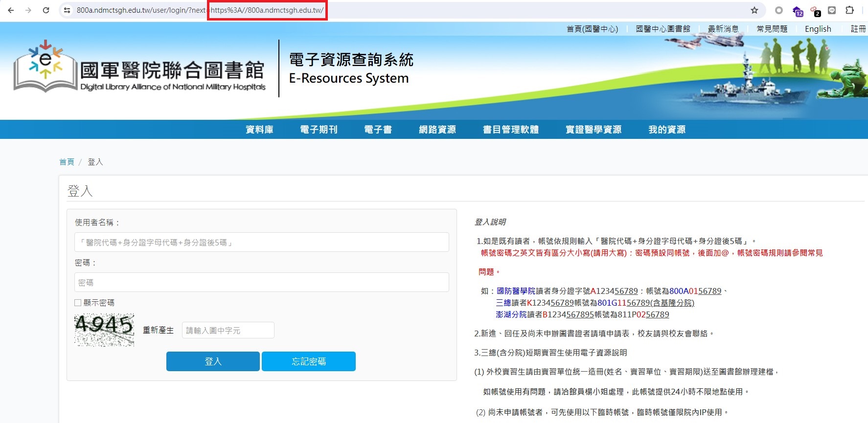Click the 電子資源查詢系統 title text
This screenshot has width=868, height=423.
coord(351,60)
